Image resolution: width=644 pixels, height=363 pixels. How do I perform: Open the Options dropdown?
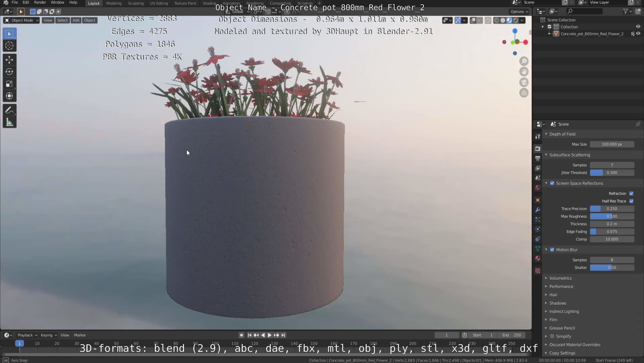(519, 12)
